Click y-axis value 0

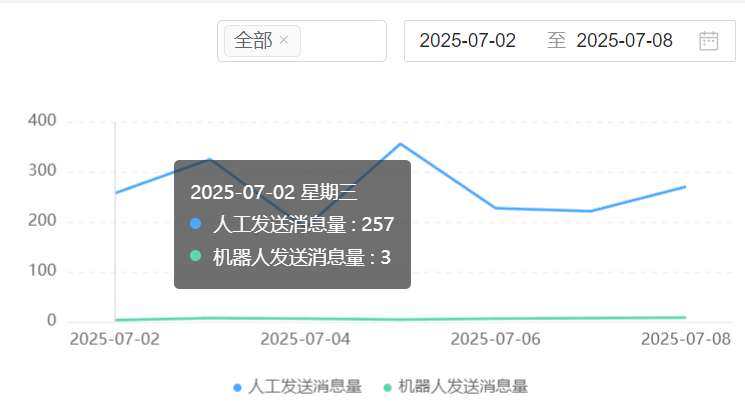[x=51, y=320]
